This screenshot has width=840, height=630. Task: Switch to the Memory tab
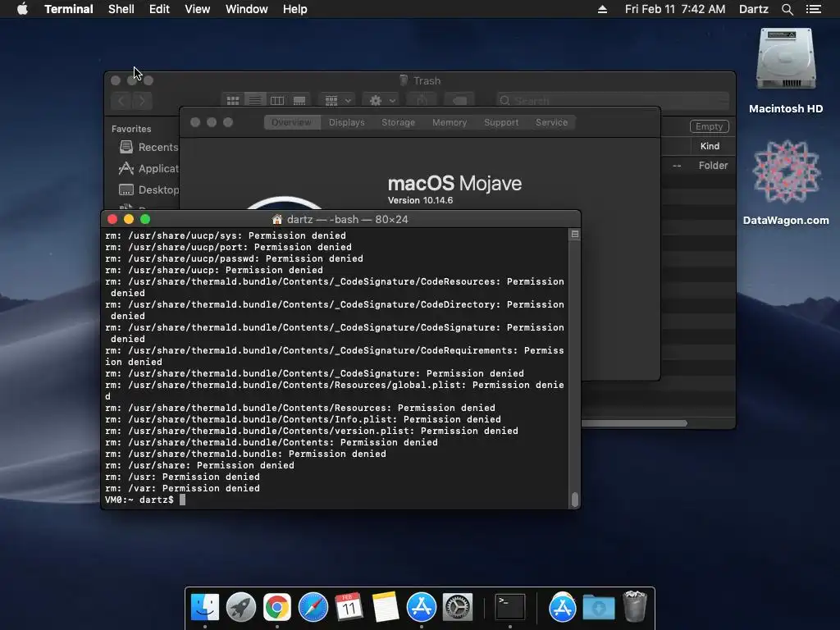(450, 122)
